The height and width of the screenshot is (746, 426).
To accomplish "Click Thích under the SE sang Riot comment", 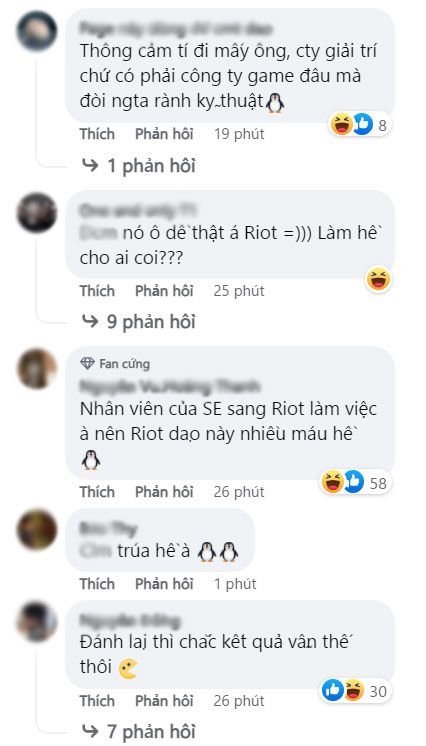I will pos(97,491).
